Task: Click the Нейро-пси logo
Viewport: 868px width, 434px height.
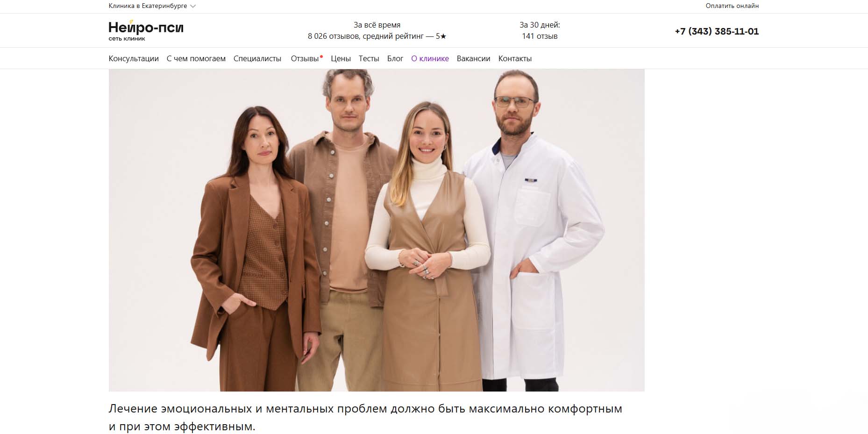Action: click(x=146, y=31)
